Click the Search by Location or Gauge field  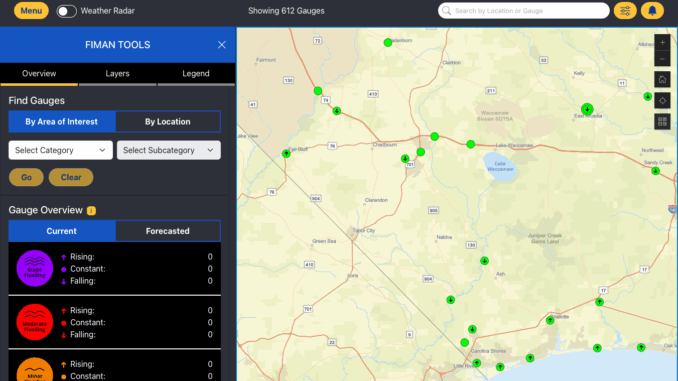524,11
